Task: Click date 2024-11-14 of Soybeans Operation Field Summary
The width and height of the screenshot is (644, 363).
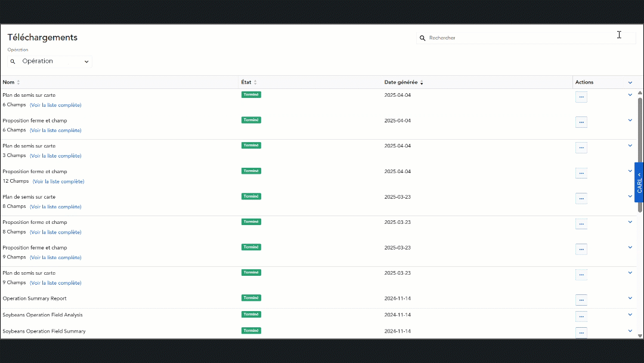Action: click(x=398, y=331)
